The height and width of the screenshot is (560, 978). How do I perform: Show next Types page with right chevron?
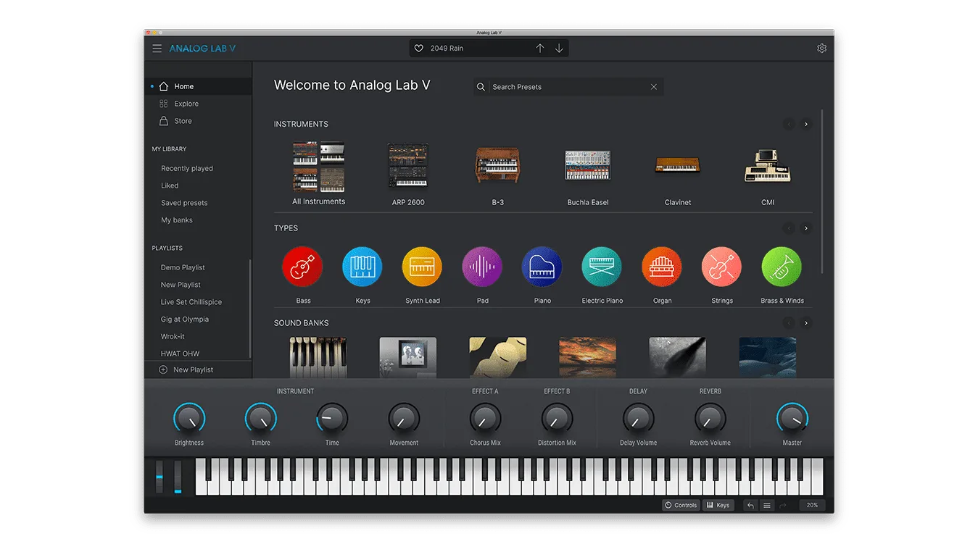[x=805, y=228]
